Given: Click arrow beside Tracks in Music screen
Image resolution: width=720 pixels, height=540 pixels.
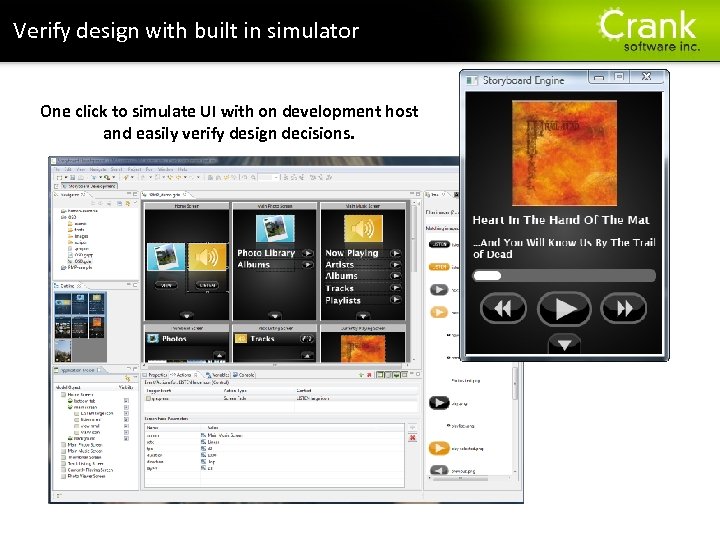Looking at the screenshot, I should click(395, 288).
